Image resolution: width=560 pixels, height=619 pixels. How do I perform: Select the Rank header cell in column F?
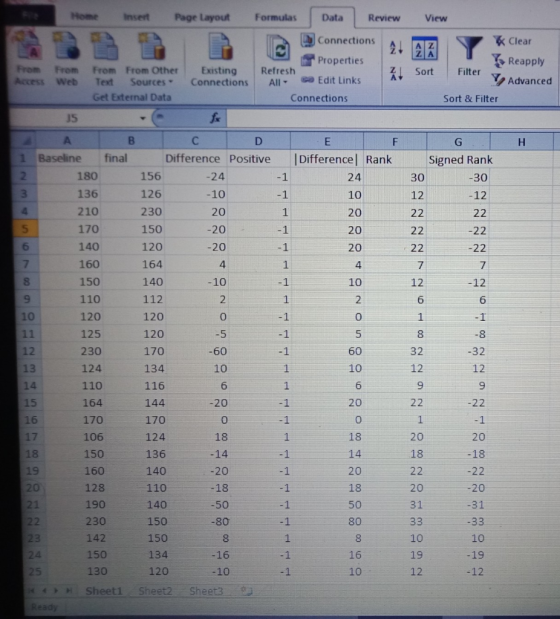[x=395, y=160]
